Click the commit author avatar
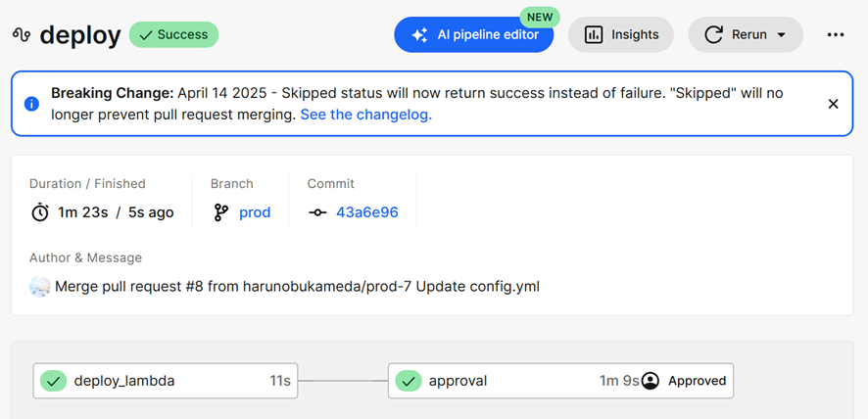 40,287
